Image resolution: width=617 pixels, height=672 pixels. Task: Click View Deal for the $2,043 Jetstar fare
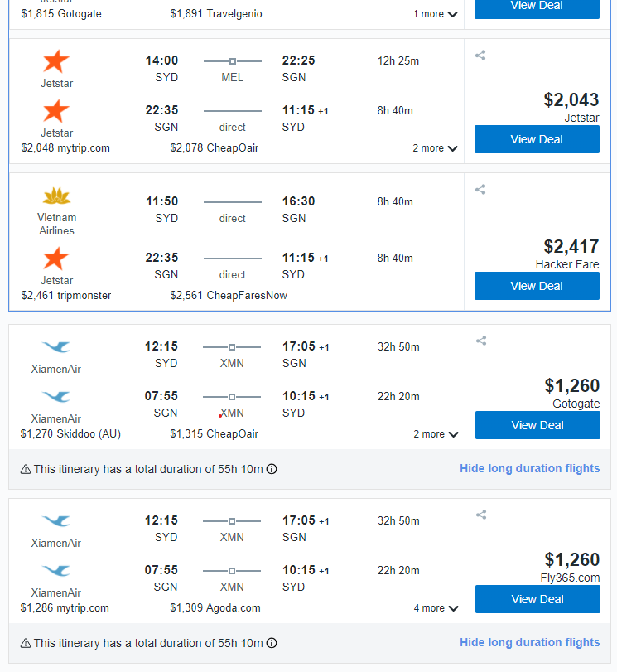(x=537, y=139)
